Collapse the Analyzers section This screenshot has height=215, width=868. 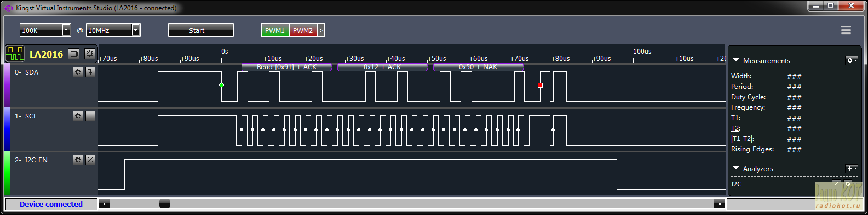pyautogui.click(x=736, y=168)
